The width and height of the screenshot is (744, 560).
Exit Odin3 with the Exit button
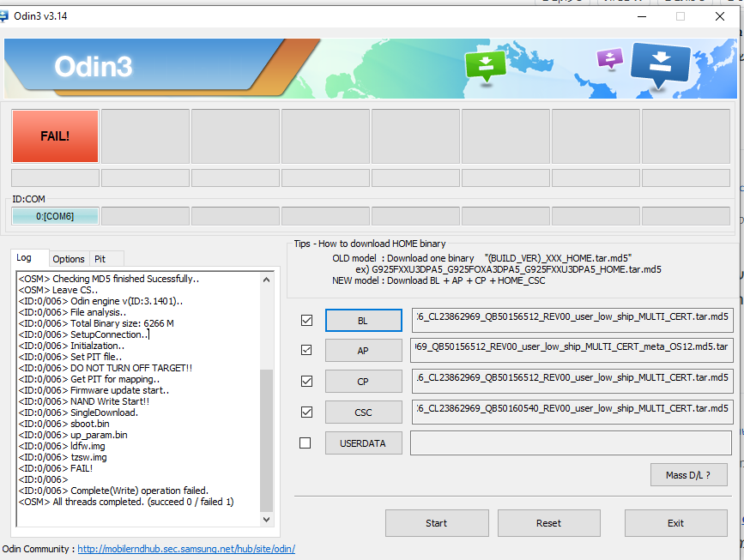point(675,523)
